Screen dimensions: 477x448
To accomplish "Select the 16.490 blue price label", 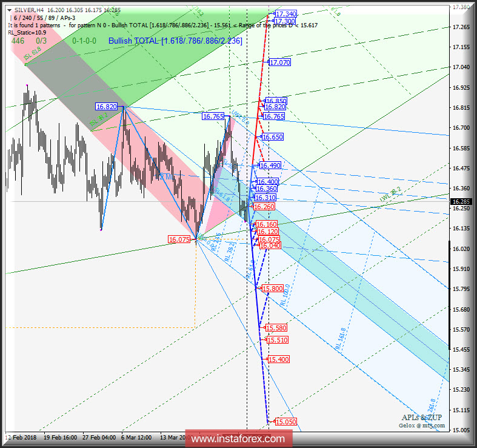I will pyautogui.click(x=270, y=165).
